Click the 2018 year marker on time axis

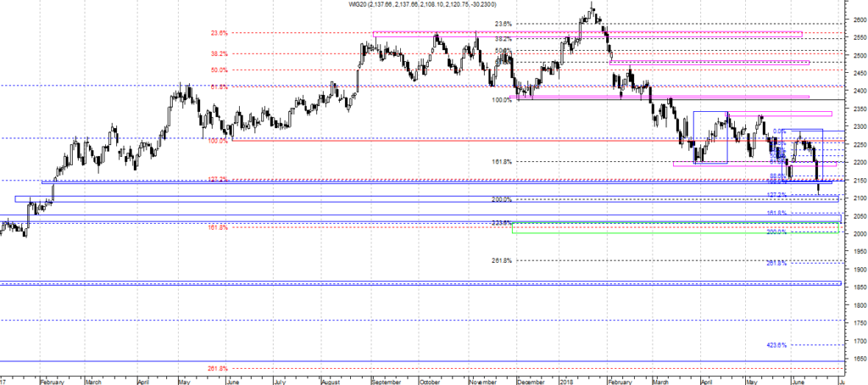pyautogui.click(x=565, y=381)
